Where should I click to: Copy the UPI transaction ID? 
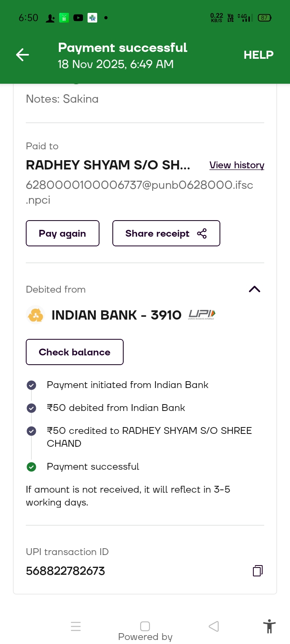pyautogui.click(x=258, y=571)
